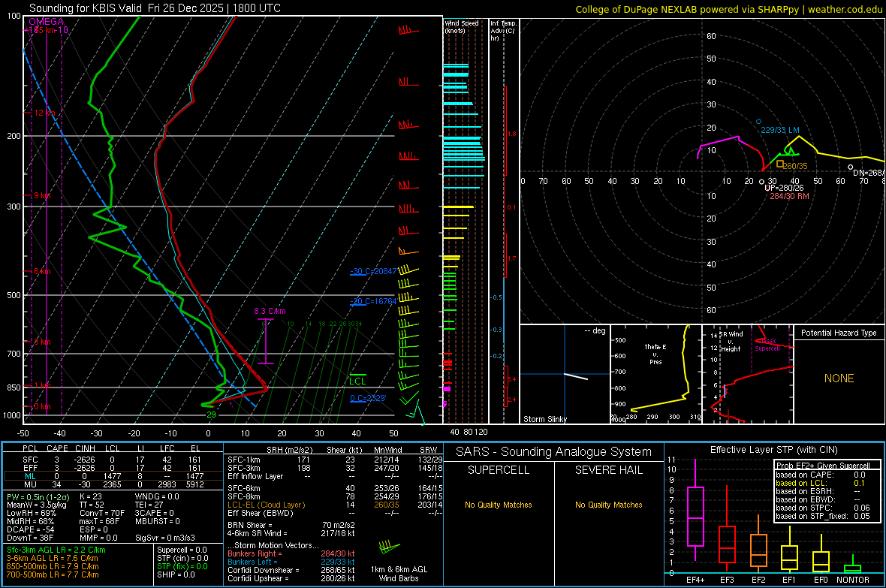This screenshot has width=886, height=588.
Task: Click the '260/35' hodograph label
Action: tap(795, 166)
